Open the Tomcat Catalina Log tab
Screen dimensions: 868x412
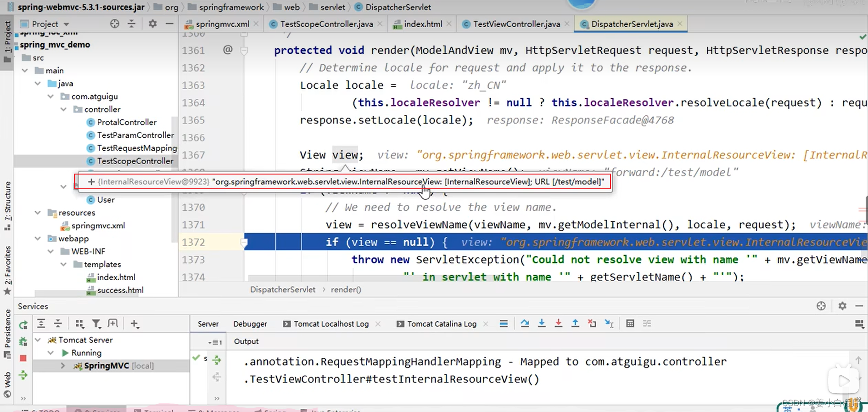(x=442, y=324)
